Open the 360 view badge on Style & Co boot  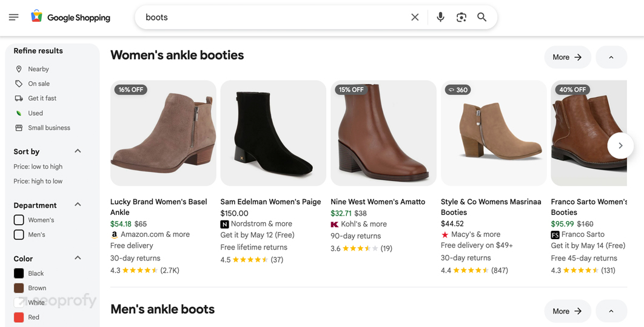(458, 90)
